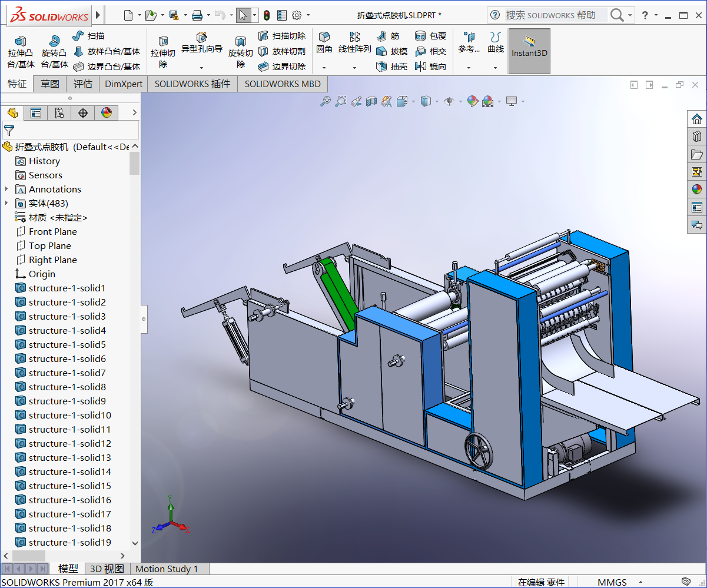Open the Curves (曲线) dropdown arrow
Screen dimensions: 707x588
click(x=496, y=68)
